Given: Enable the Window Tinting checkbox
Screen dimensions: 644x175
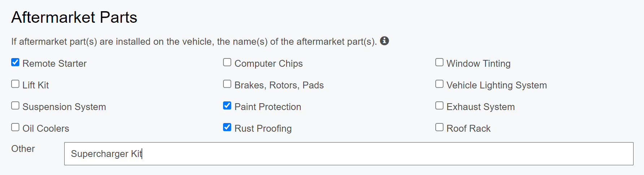Looking at the screenshot, I should 439,62.
